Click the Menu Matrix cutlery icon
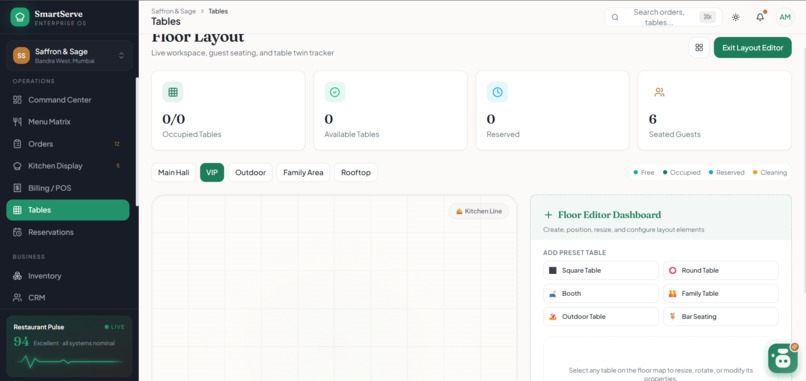 click(17, 122)
